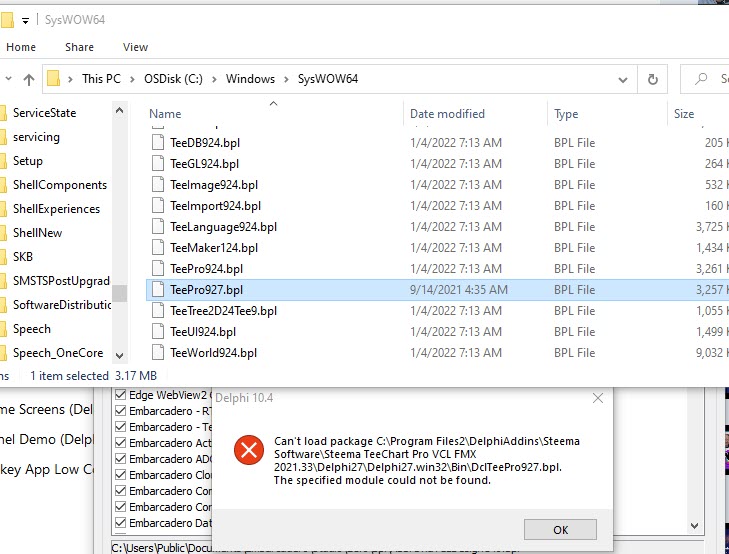The width and height of the screenshot is (729, 554).
Task: Refresh the SysWOW64 folder view
Action: click(652, 79)
